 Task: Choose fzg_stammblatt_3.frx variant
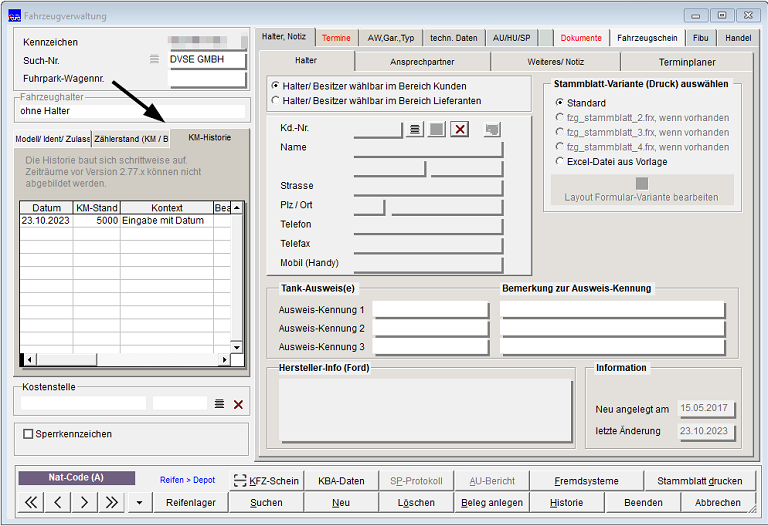coord(559,132)
